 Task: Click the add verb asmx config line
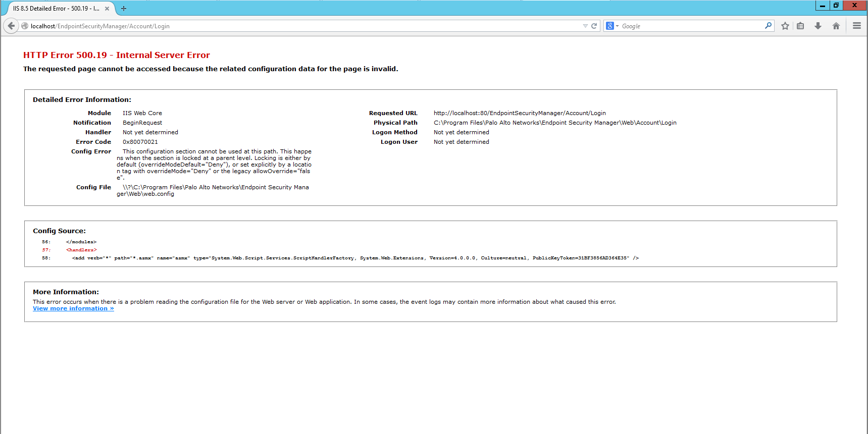coord(355,258)
